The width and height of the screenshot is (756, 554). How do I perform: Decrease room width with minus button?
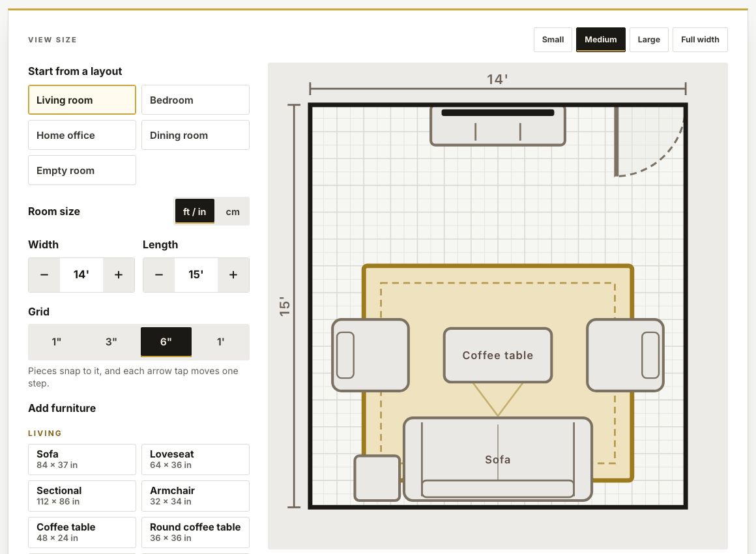(44, 275)
